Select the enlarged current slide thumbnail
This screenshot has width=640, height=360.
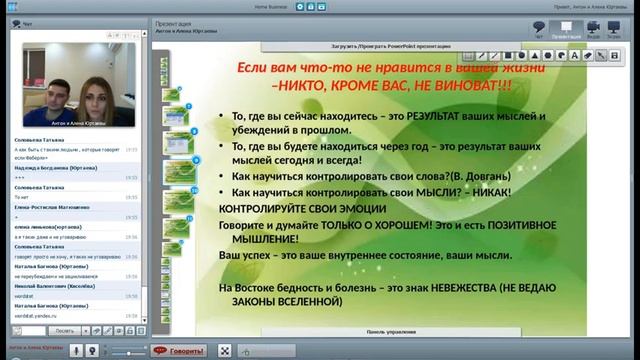point(180,172)
